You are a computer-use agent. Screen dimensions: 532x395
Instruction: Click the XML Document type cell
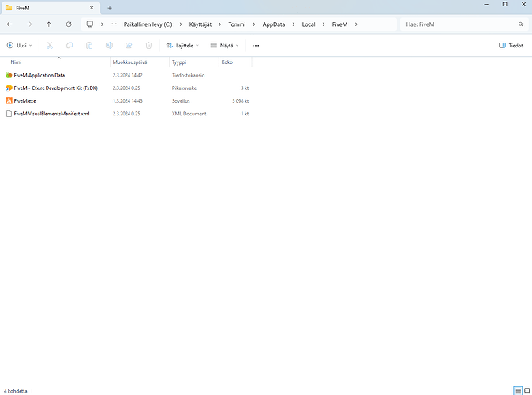(189, 114)
